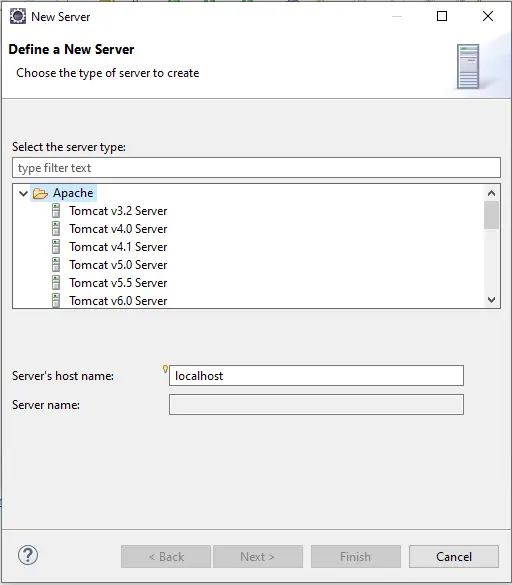Click the < Back button

click(x=166, y=557)
